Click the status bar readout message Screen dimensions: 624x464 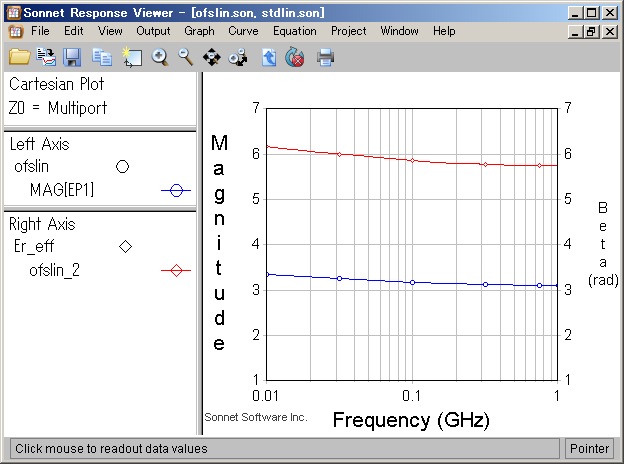click(111, 449)
